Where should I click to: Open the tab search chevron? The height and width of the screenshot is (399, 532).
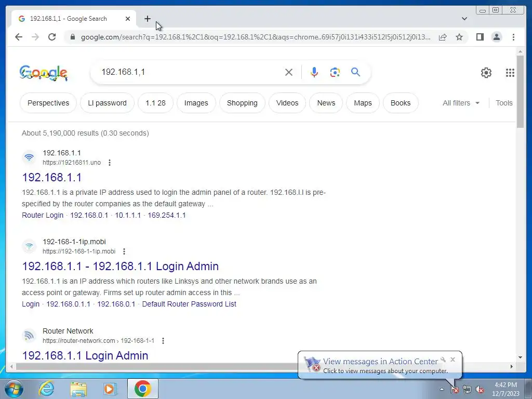(x=464, y=19)
